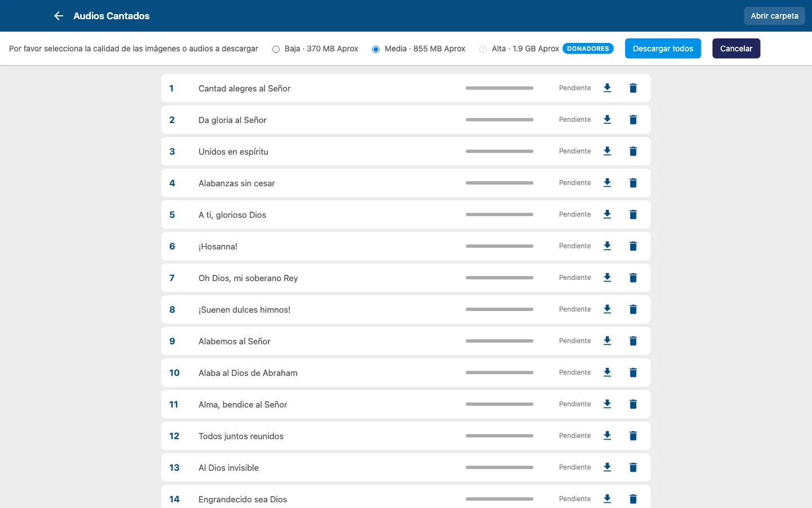
Task: Click the '¡Suenen dulces himnos!' title
Action: (244, 309)
